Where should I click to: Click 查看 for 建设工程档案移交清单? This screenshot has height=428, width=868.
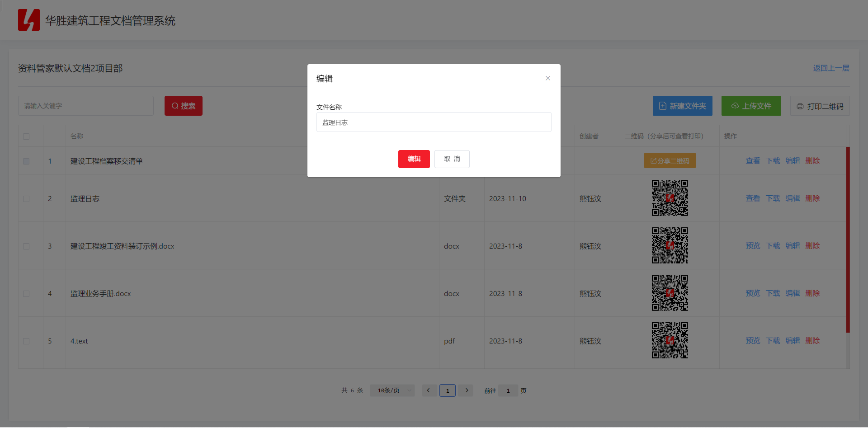click(753, 160)
